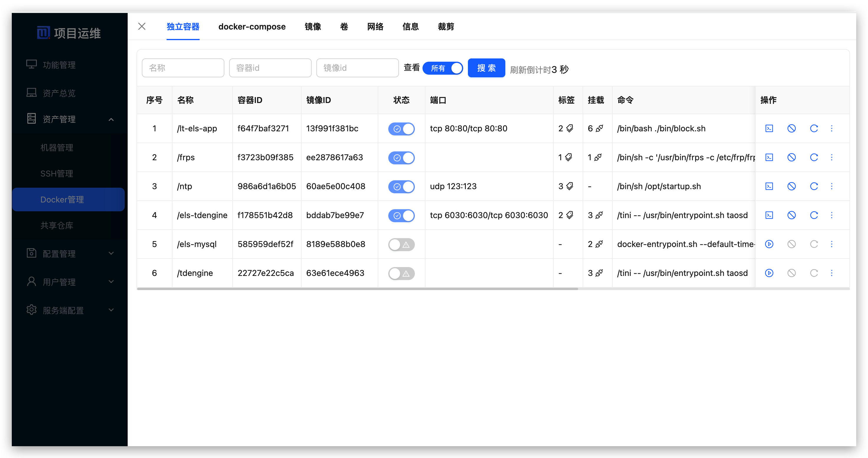The width and height of the screenshot is (868, 458).
Task: Click the 搜索 button
Action: [486, 68]
